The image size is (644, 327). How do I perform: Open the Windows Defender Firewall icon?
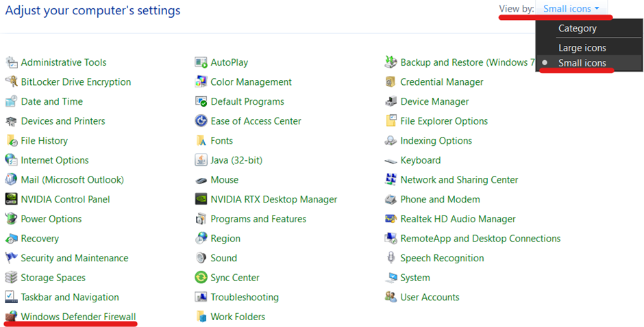(11, 316)
